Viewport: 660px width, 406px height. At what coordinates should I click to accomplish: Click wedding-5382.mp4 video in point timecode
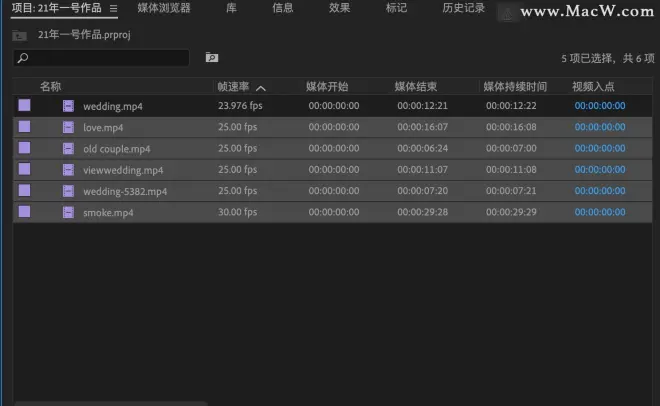tap(600, 191)
